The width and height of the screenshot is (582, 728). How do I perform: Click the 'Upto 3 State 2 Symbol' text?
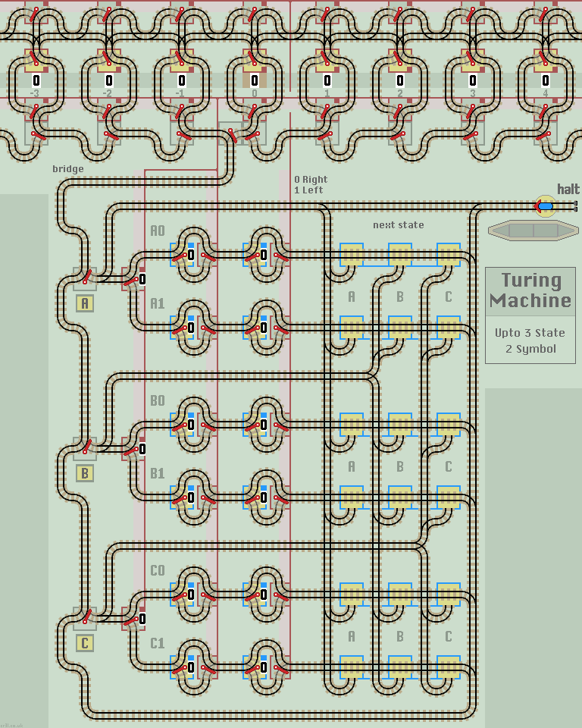point(530,340)
